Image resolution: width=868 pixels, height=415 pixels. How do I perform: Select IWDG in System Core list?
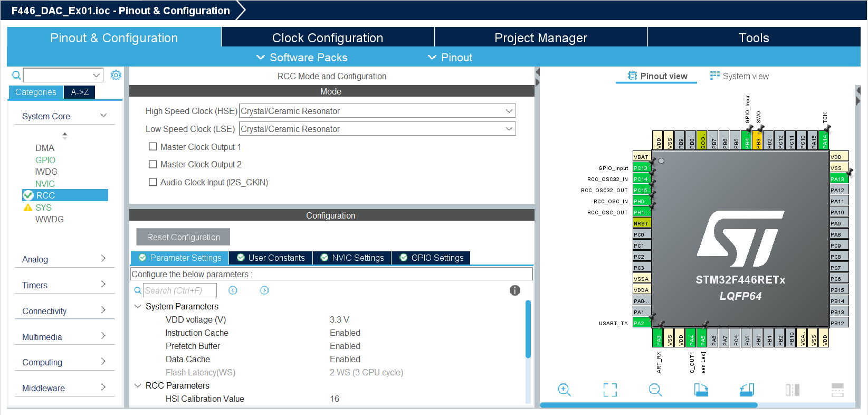(x=46, y=172)
